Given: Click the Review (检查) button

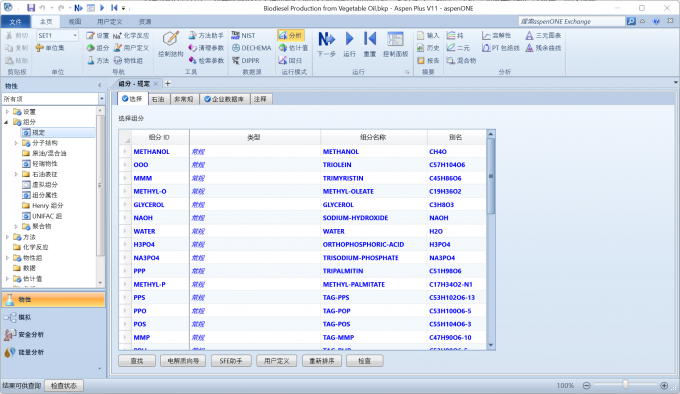Looking at the screenshot, I should tap(365, 361).
